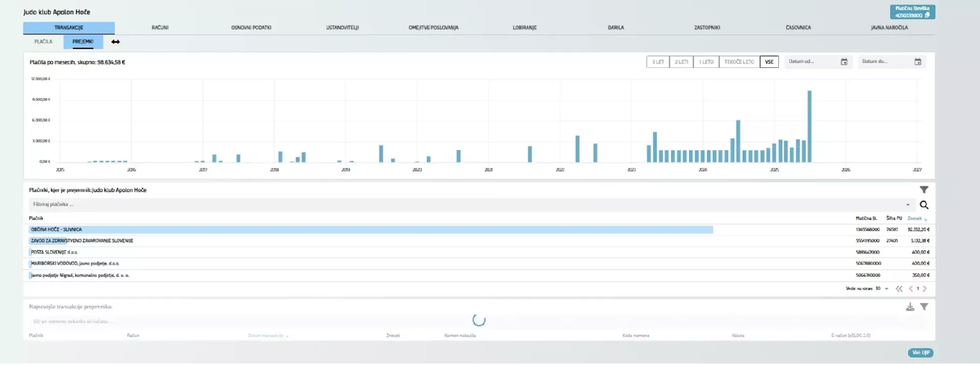Image resolution: width=980 pixels, height=365 pixels.
Task: Expand the 'Filtriraj plačnika' dropdown arrow
Action: coord(908,205)
